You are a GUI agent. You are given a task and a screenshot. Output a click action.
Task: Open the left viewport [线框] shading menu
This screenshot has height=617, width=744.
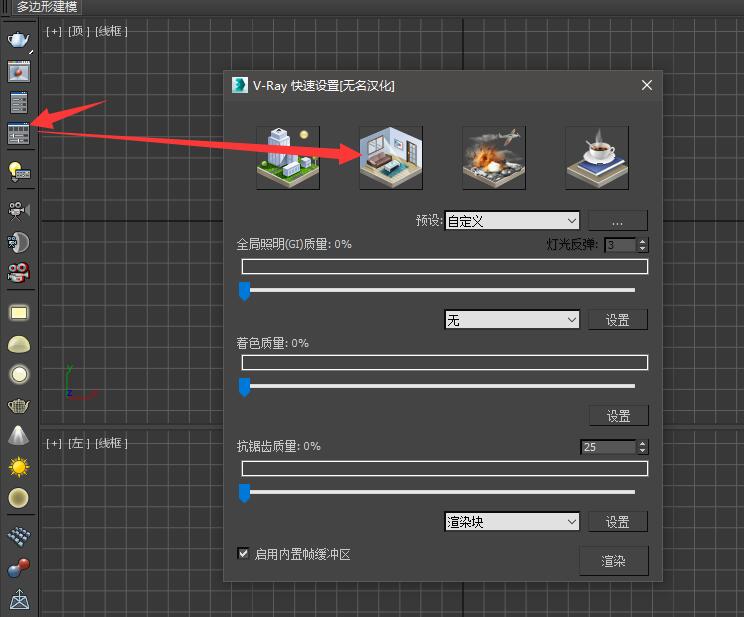pos(111,443)
